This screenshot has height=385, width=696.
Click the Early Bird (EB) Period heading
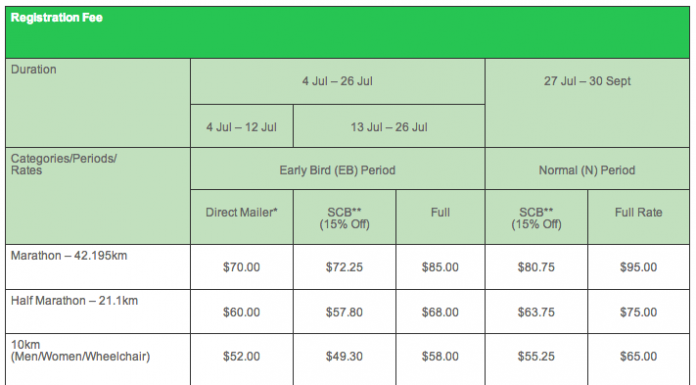[337, 170]
